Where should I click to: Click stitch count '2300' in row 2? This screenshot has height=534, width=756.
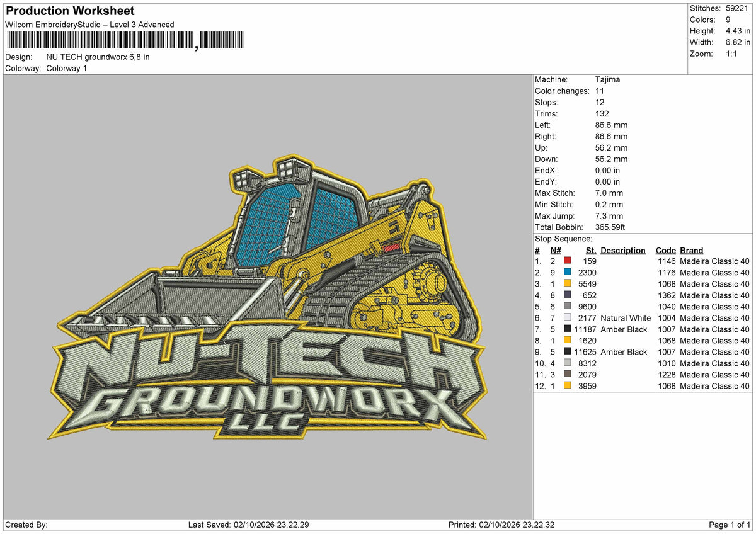pos(587,273)
